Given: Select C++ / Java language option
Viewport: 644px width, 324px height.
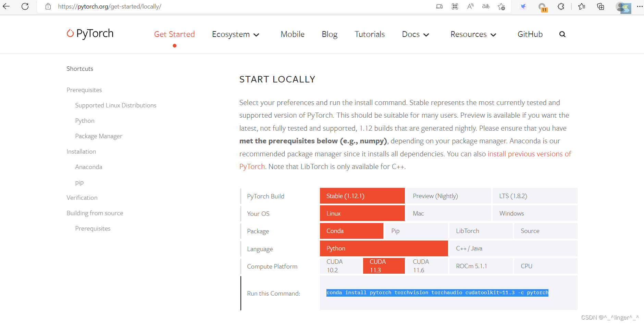Looking at the screenshot, I should pyautogui.click(x=513, y=248).
